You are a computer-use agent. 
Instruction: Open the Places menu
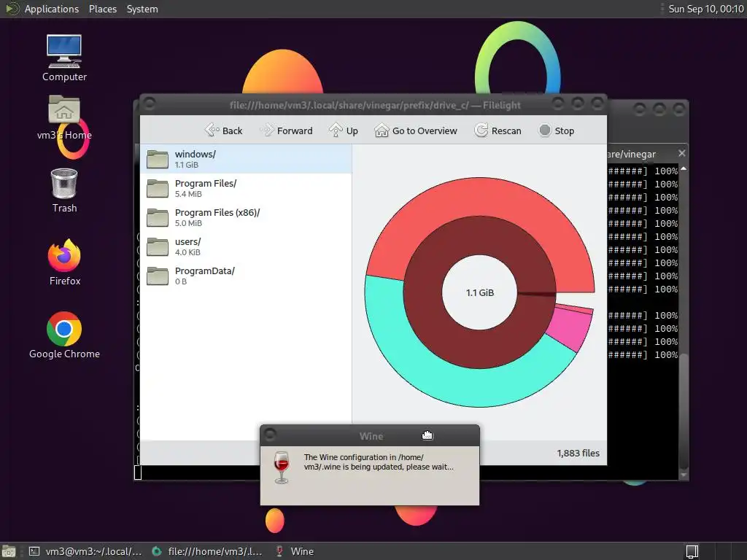click(102, 9)
